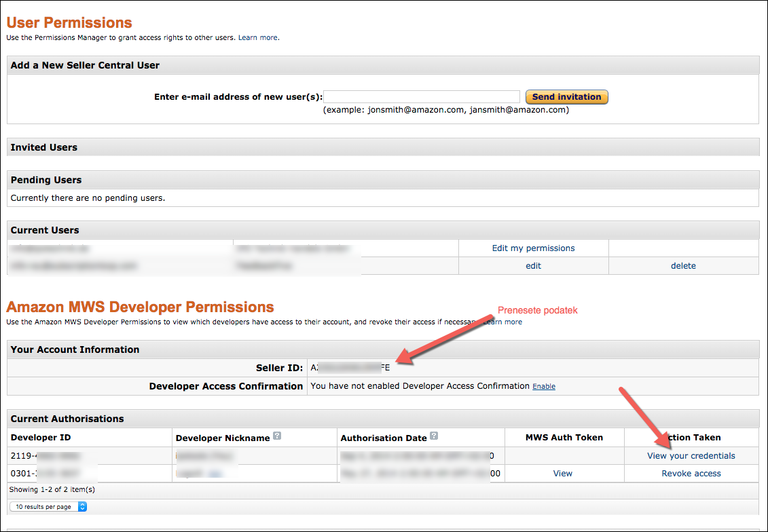Click the Current Authorisations section header
The width and height of the screenshot is (768, 532).
pos(383,419)
